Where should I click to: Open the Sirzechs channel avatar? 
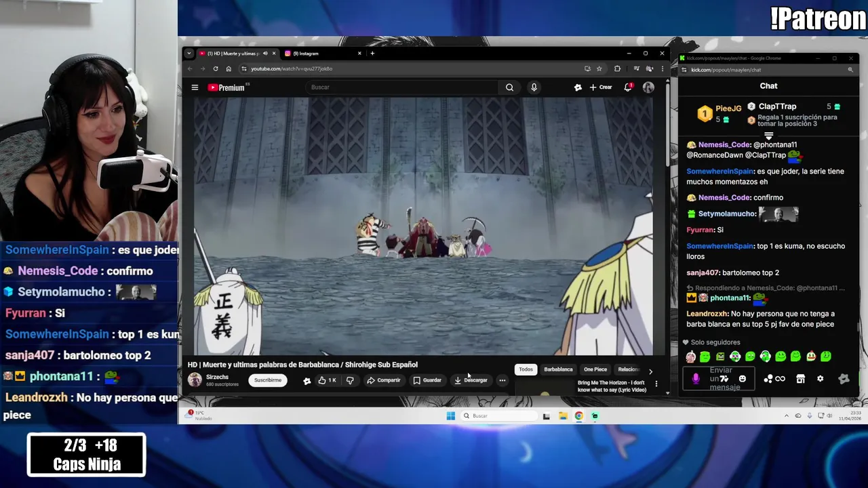pyautogui.click(x=195, y=380)
